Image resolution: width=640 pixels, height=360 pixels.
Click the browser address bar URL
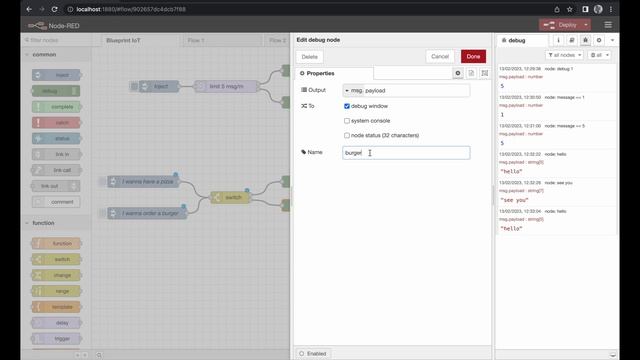tap(131, 9)
